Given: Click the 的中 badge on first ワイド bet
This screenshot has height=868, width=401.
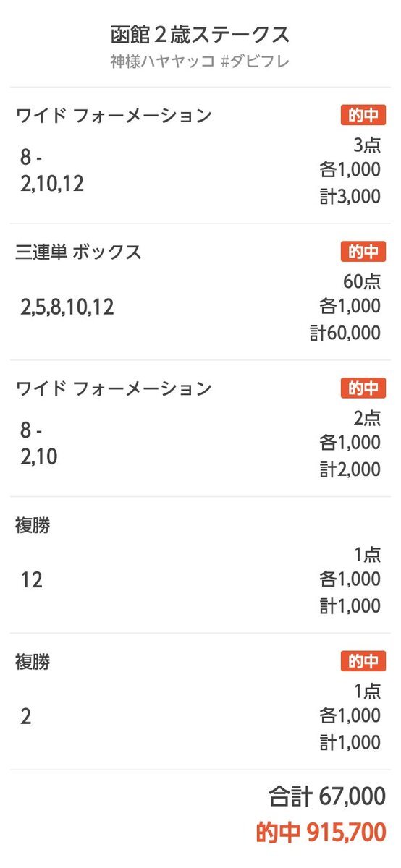Looking at the screenshot, I should tap(363, 115).
